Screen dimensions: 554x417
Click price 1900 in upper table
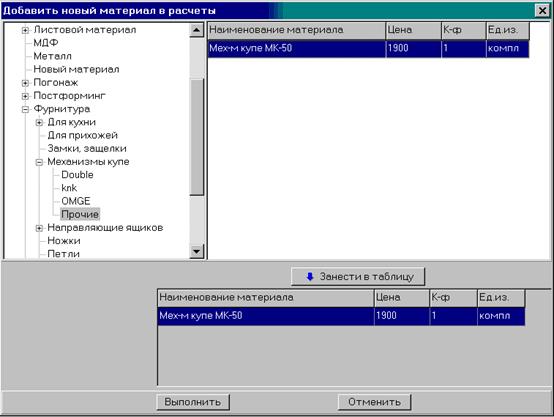point(413,48)
